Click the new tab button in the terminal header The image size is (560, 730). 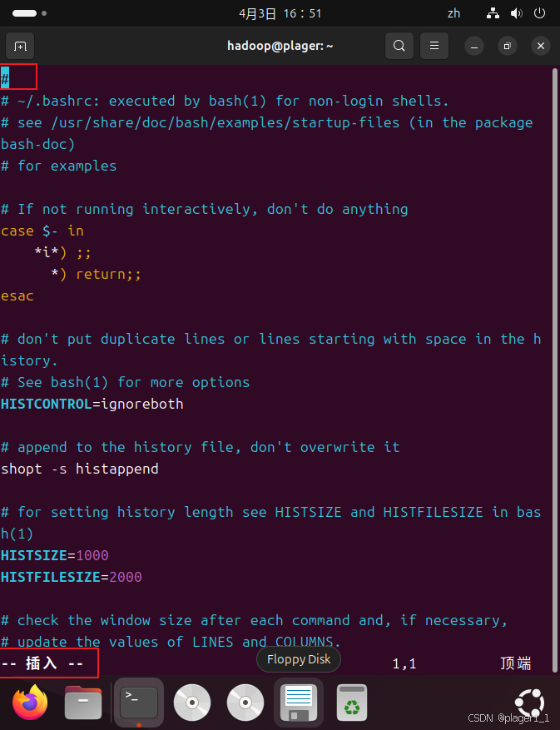20,46
